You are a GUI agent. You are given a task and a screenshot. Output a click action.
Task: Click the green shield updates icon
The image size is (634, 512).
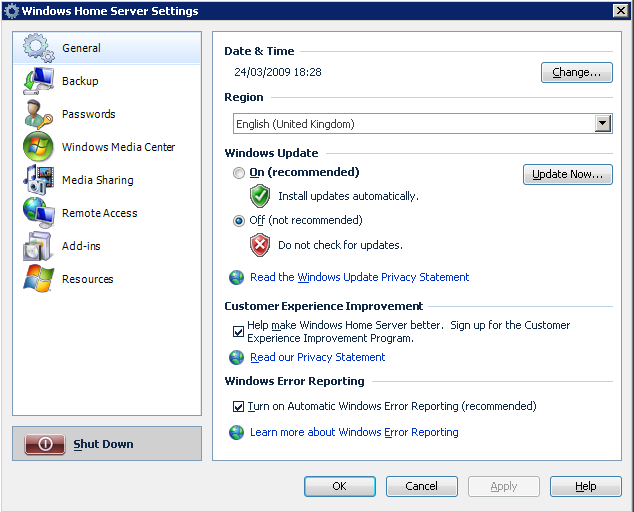[x=260, y=196]
